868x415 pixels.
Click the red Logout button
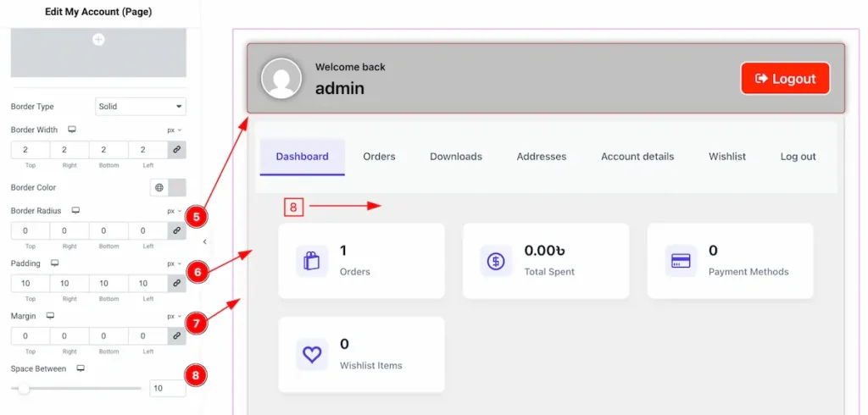pos(785,79)
